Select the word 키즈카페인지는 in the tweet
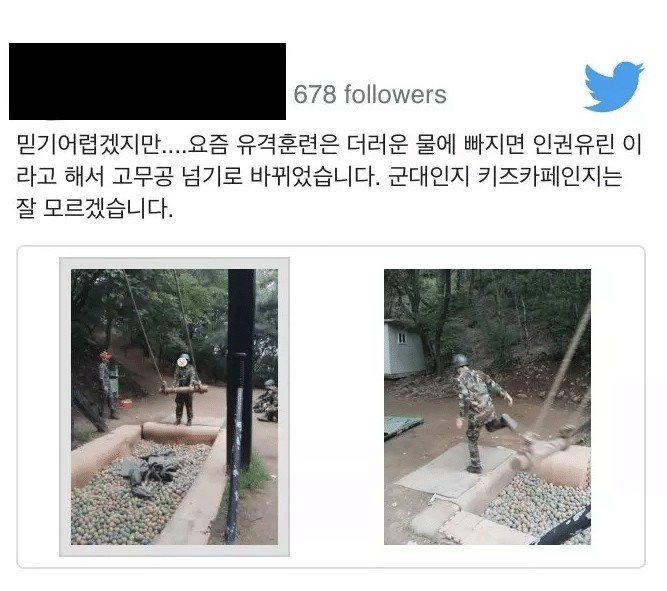This screenshot has height=591, width=667. (x=550, y=177)
